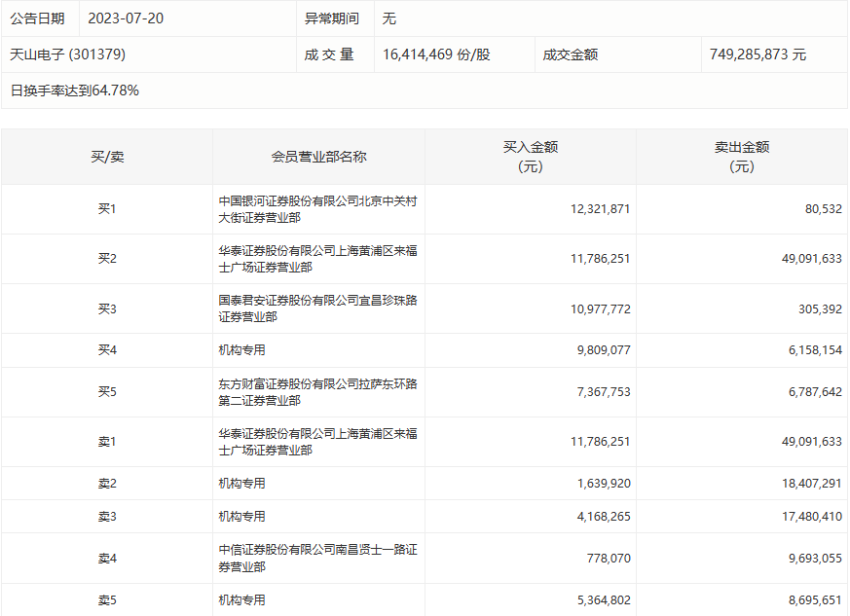Click 东方财富证券 拉萨东环路 branch name
This screenshot has height=616, width=850.
point(317,392)
